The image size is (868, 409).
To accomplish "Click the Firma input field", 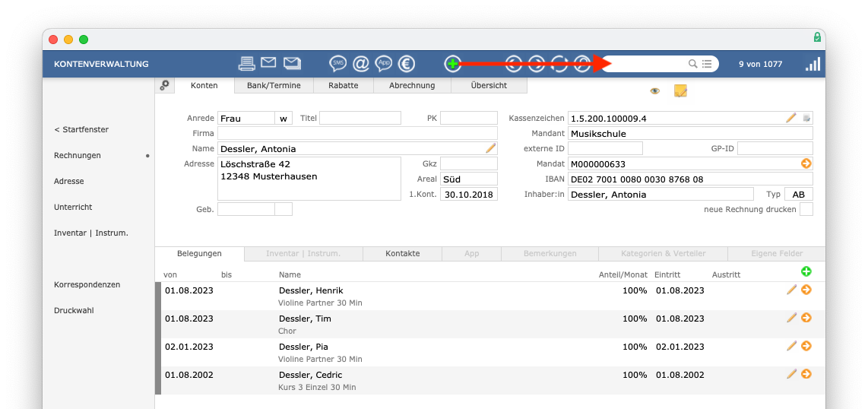I will (357, 133).
